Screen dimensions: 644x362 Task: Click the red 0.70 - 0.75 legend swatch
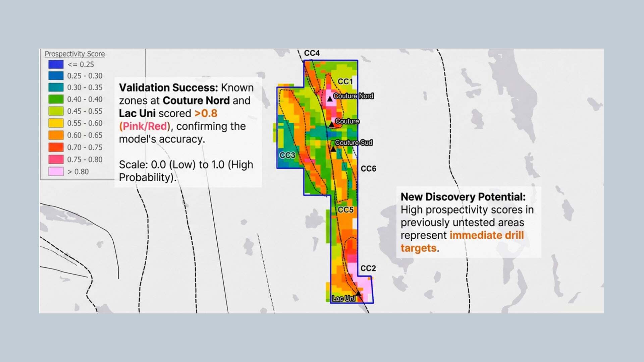click(56, 147)
